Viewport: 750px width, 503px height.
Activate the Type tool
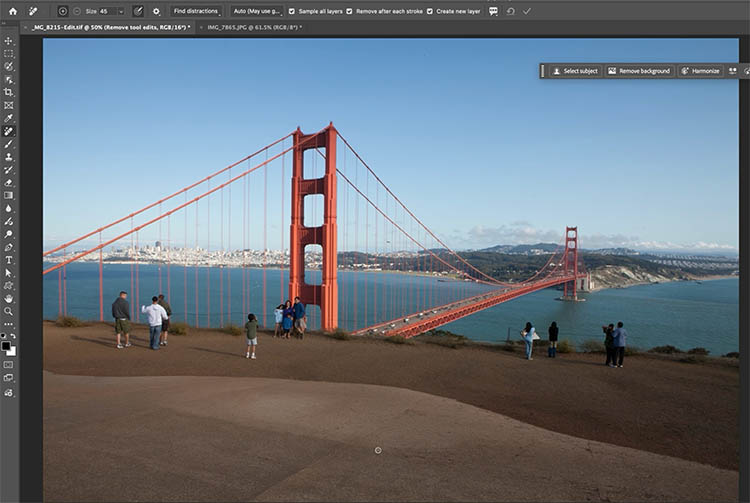(x=9, y=260)
